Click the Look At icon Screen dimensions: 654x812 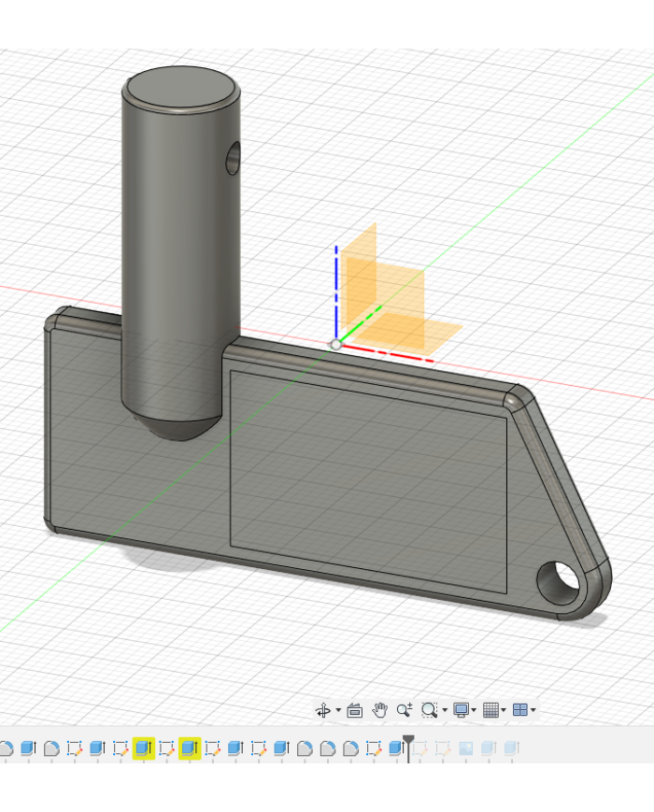coord(355,710)
